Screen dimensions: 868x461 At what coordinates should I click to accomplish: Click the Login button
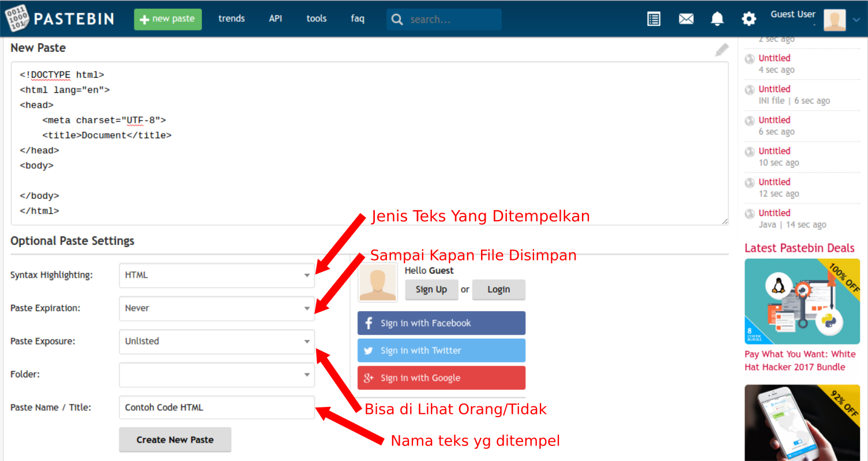[x=498, y=289]
